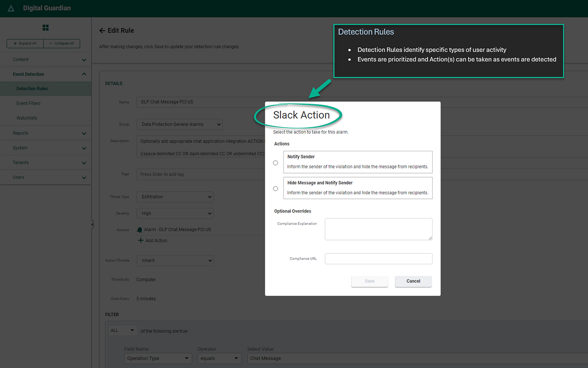Select Hide Message and Notify Sender radio
This screenshot has width=588, height=368.
[276, 188]
